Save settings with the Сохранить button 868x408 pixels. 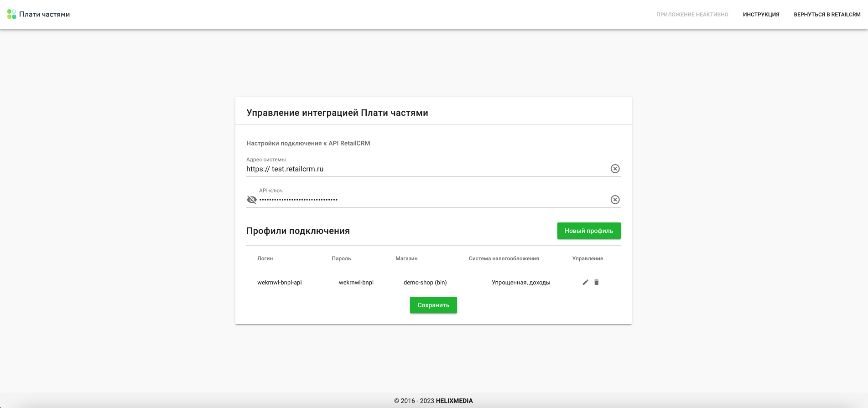[x=433, y=305]
